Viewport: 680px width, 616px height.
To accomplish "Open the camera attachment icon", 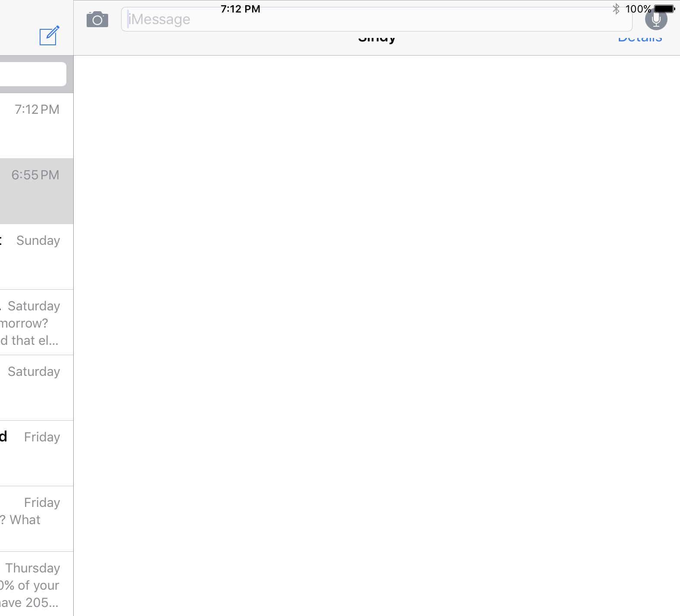I will (97, 19).
